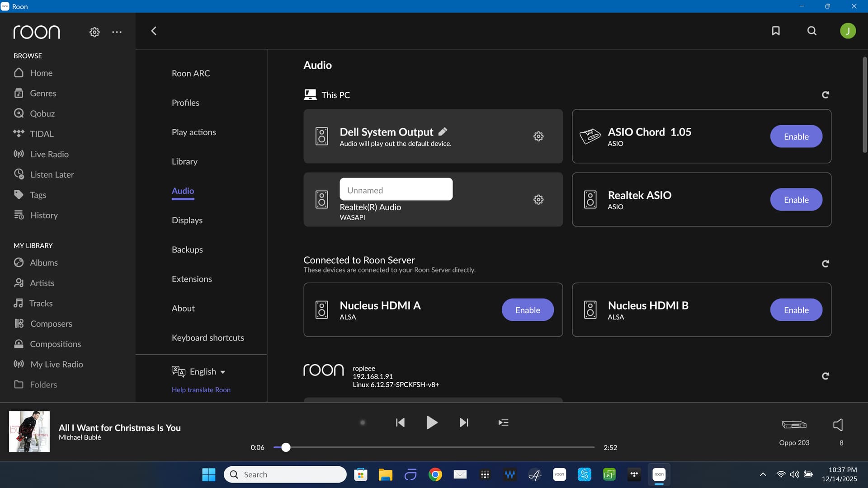Open the bookmark icon in header
Viewport: 868px width, 488px height.
(x=776, y=31)
